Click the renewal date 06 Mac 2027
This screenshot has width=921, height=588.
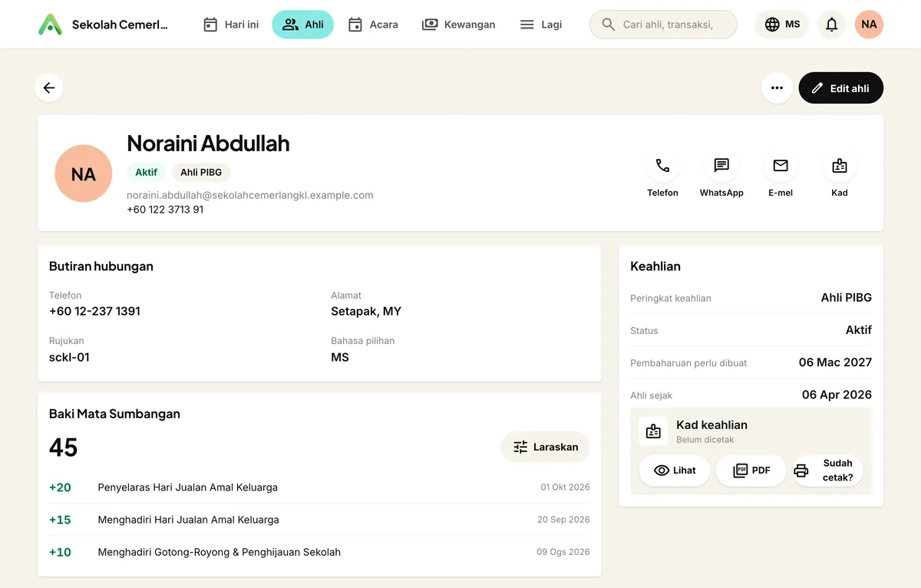[835, 362]
